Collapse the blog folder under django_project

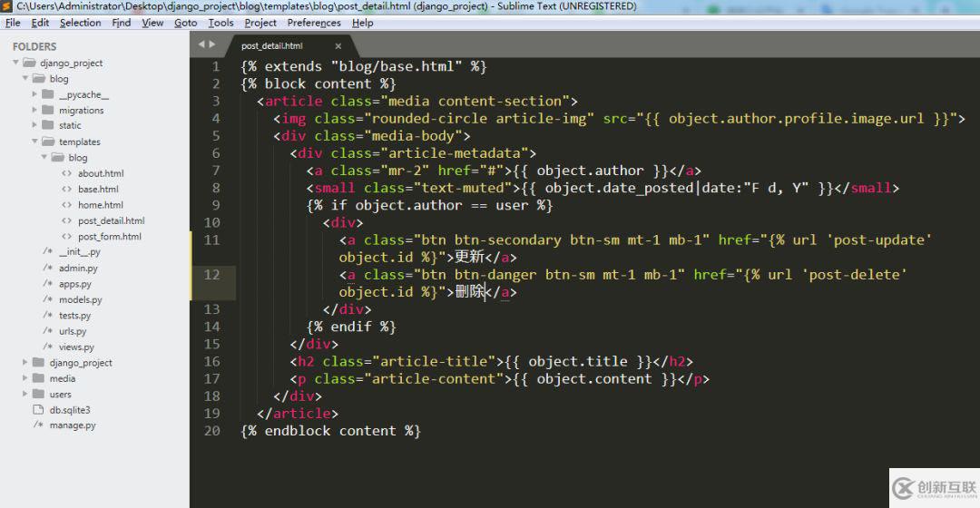[x=25, y=78]
